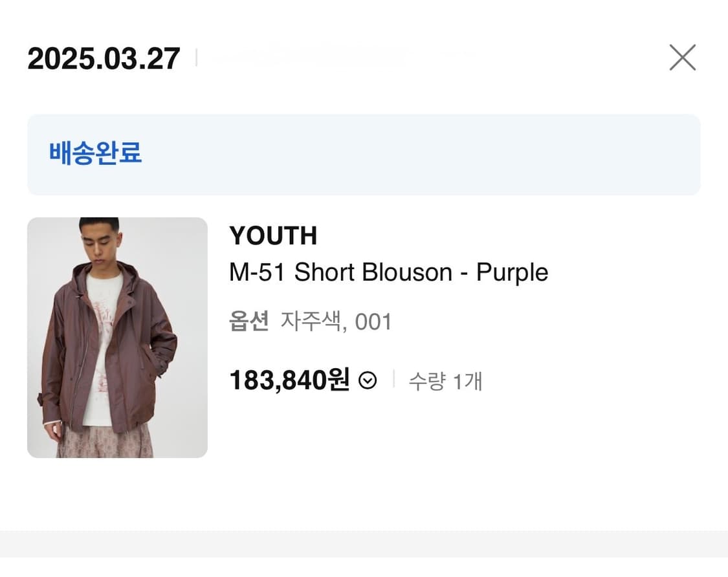Open the option details 자주색, 001
This screenshot has height=577, width=728.
tap(336, 321)
